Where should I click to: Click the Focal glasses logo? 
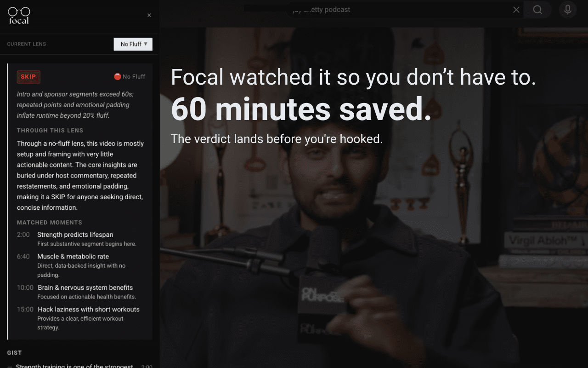(19, 15)
